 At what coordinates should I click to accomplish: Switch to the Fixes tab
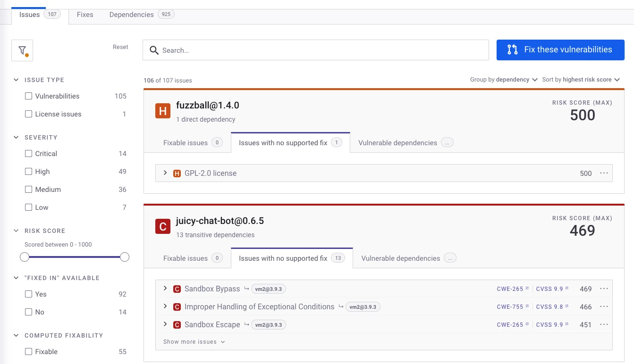[x=85, y=15]
